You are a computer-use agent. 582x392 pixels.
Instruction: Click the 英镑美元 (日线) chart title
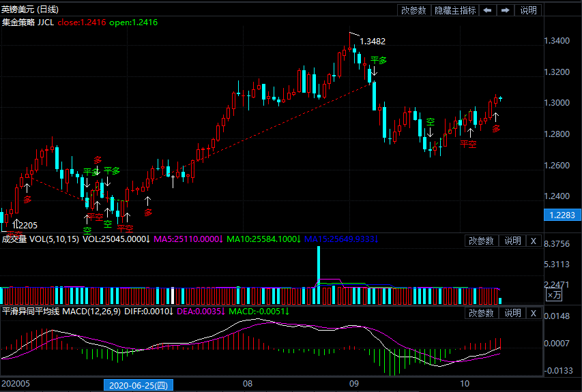click(30, 10)
